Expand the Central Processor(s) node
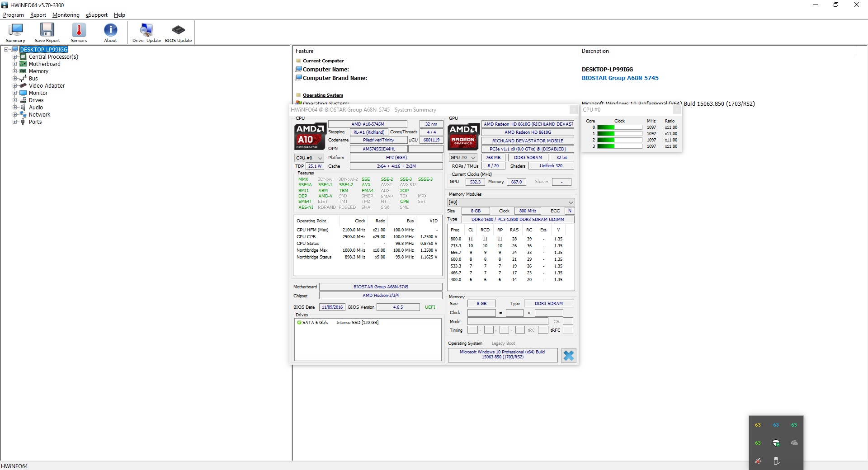Image resolution: width=868 pixels, height=470 pixels. pyautogui.click(x=15, y=57)
